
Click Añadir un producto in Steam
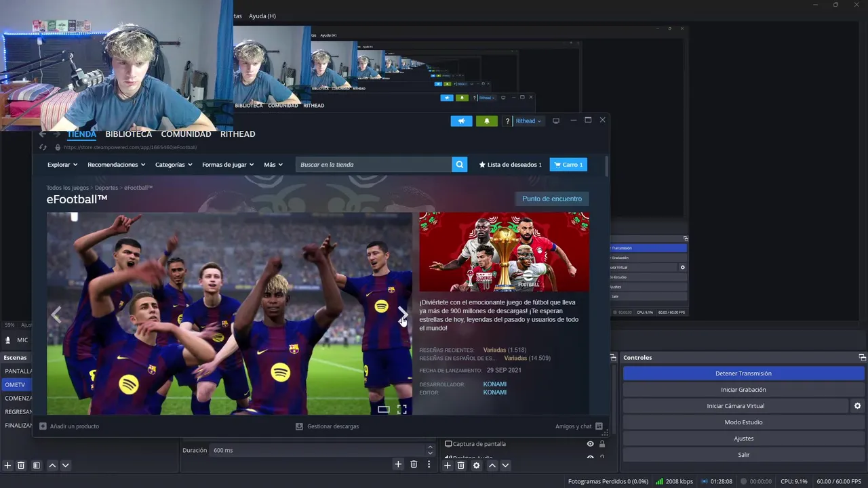(x=69, y=426)
